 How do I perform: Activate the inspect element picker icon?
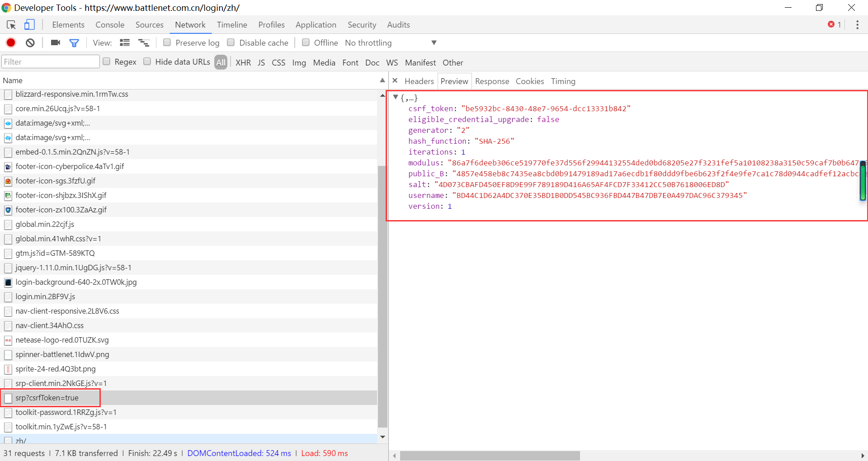click(x=11, y=25)
